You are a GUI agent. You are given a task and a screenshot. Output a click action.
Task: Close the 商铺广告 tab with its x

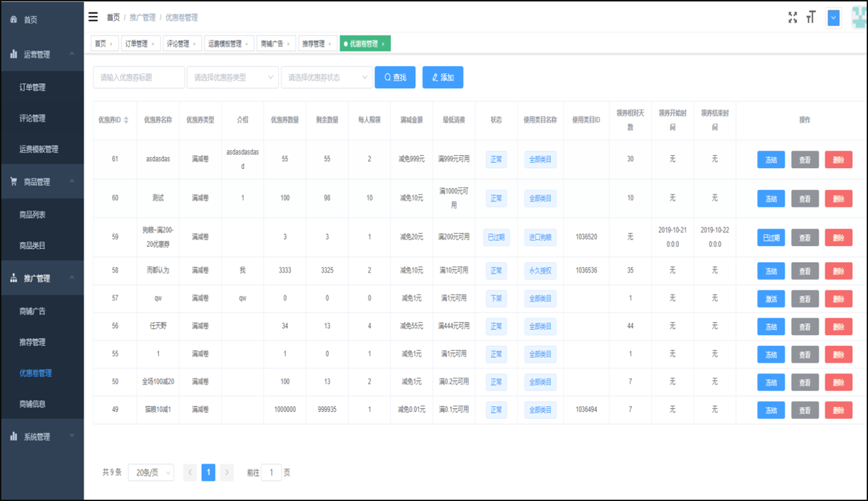(x=288, y=44)
